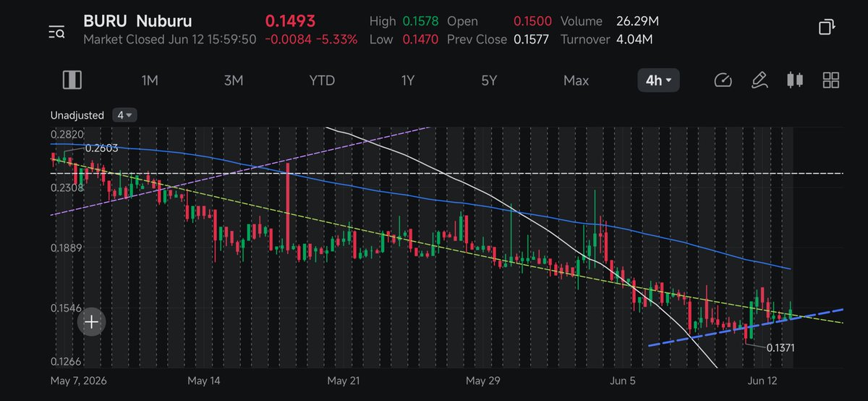Click the 0.2603 high price label
This screenshot has height=401, width=868.
coord(101,148)
